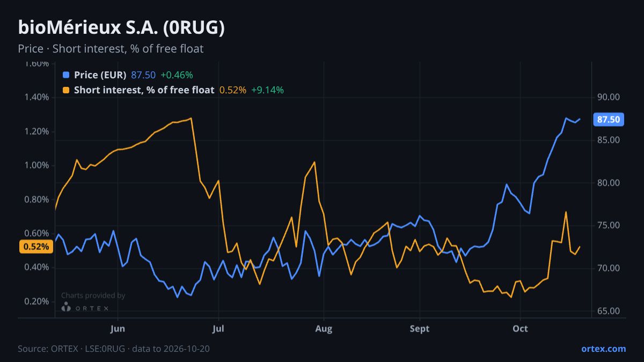Click the 1.40% left axis label
Viewport: 644px width, 362px height.
36,98
